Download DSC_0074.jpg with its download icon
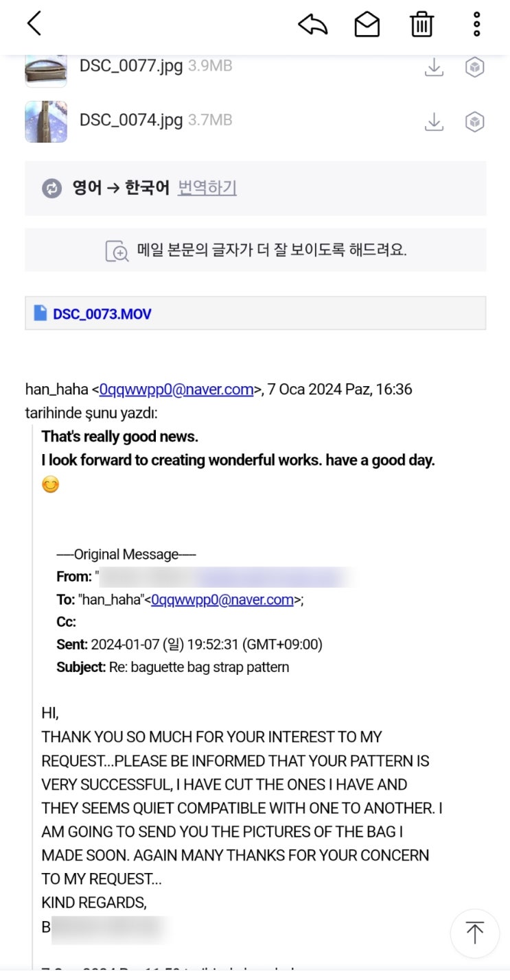Screen dimensions: 510x980 (x=434, y=121)
